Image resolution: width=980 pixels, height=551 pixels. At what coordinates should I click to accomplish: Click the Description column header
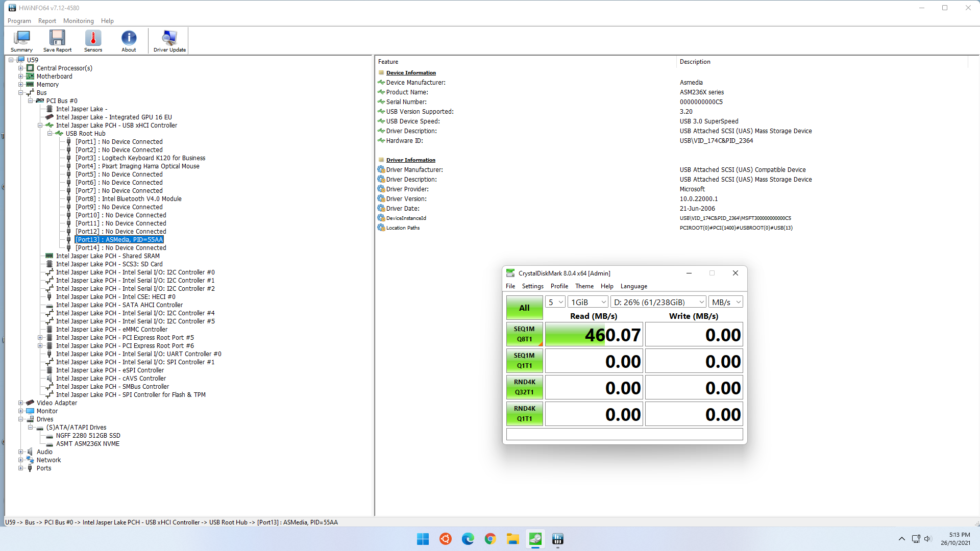[x=822, y=62]
